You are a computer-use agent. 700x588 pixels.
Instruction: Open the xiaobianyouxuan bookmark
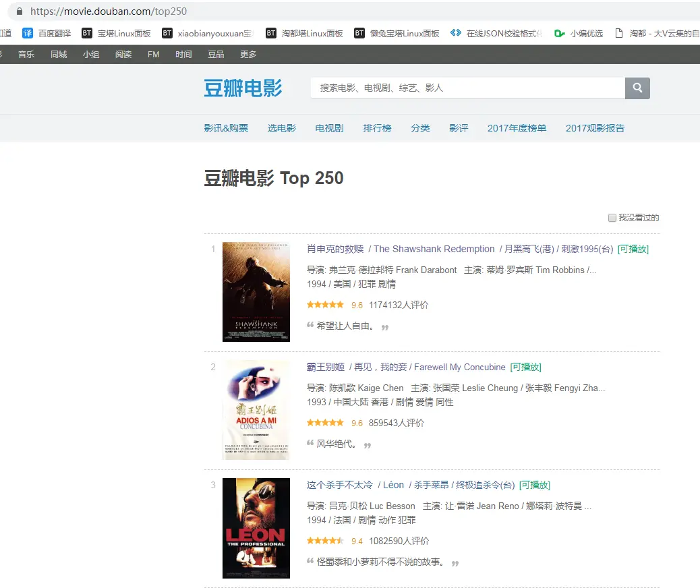208,34
